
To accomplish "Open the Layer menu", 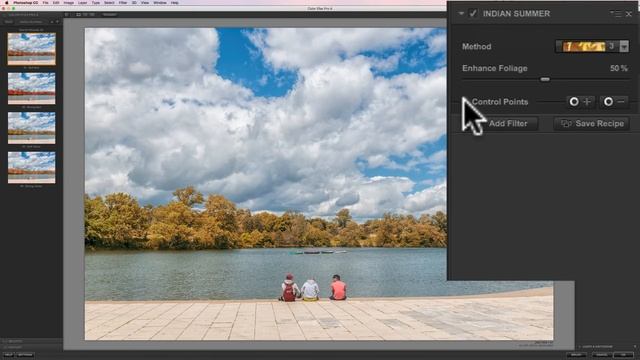I will coord(82,2).
